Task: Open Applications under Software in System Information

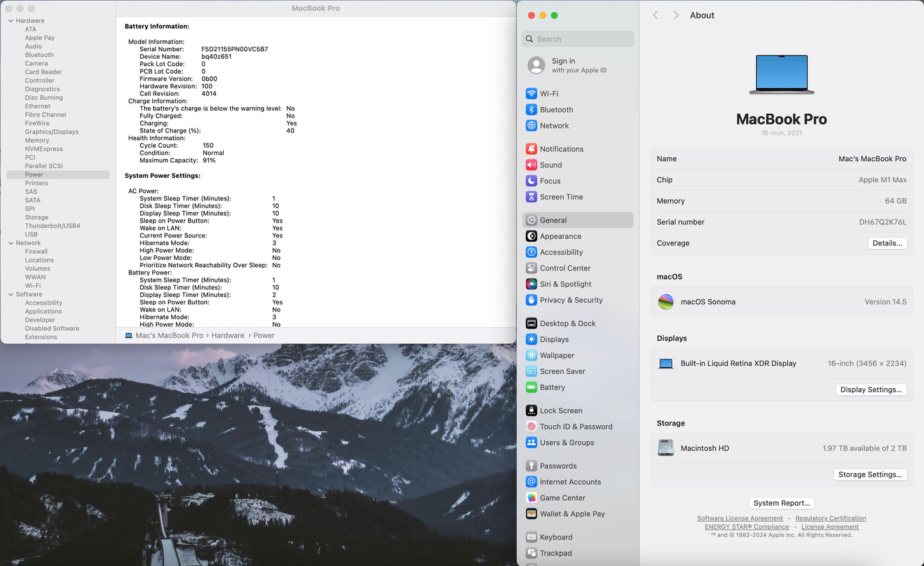Action: pos(43,311)
